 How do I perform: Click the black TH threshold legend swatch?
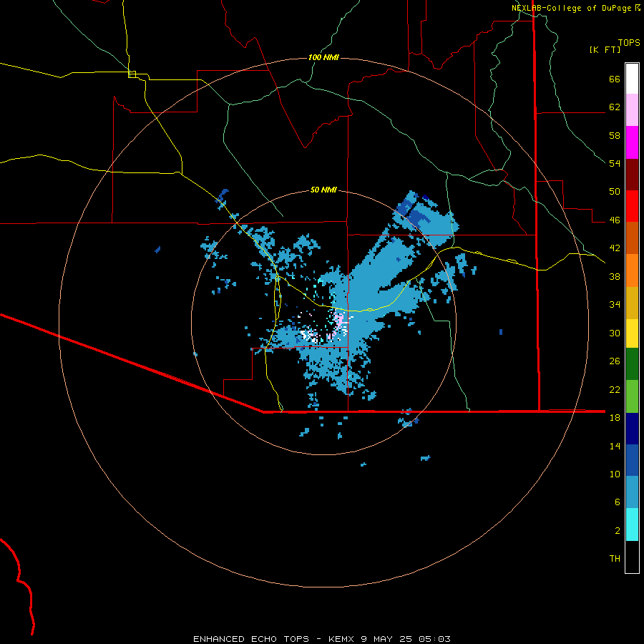(632, 557)
